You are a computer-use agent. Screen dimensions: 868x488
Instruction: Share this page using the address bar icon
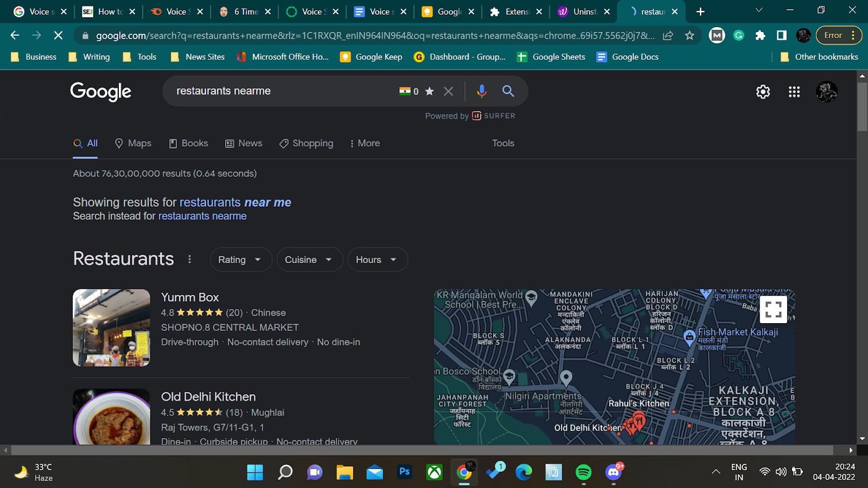tap(668, 35)
